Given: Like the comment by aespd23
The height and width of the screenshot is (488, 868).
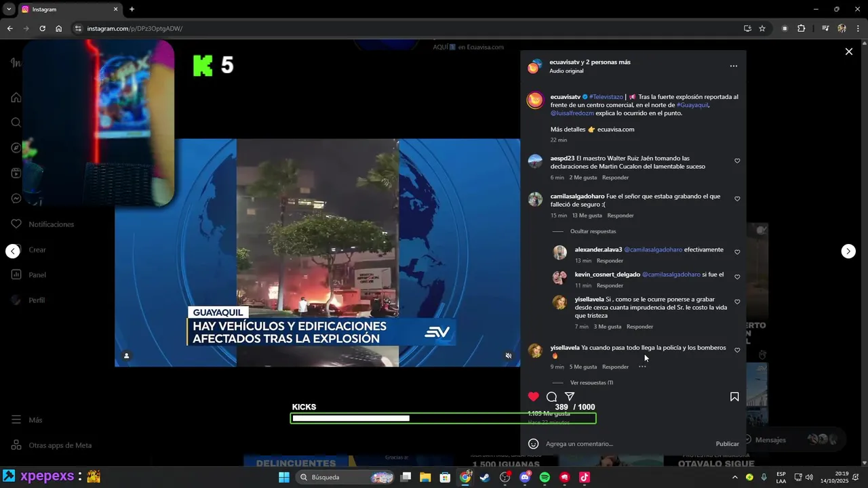Looking at the screenshot, I should tap(737, 161).
